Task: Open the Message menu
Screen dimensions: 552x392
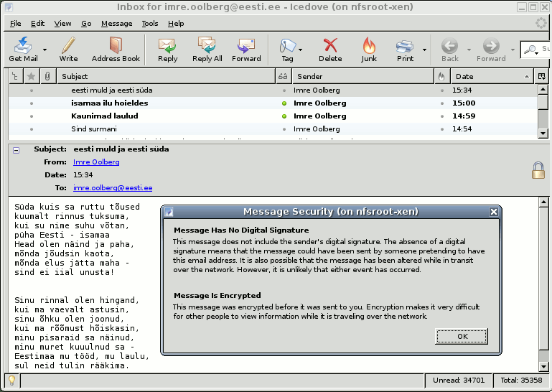Action: [116, 24]
